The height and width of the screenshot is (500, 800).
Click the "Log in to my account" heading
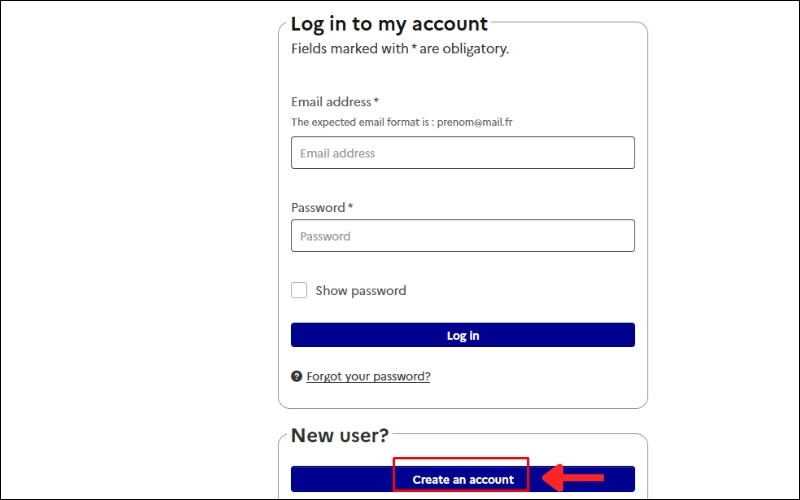coord(389,24)
